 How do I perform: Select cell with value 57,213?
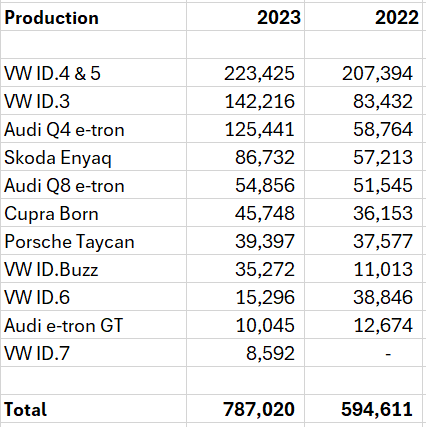pos(363,157)
